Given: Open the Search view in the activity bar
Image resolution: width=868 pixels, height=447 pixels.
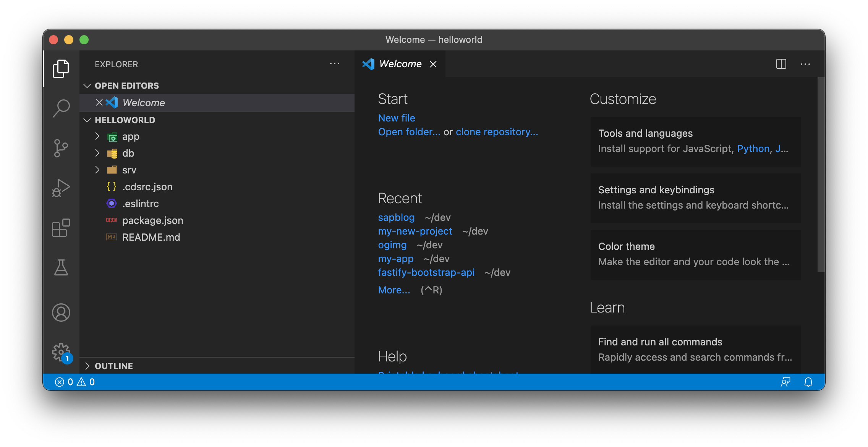Looking at the screenshot, I should tap(61, 109).
